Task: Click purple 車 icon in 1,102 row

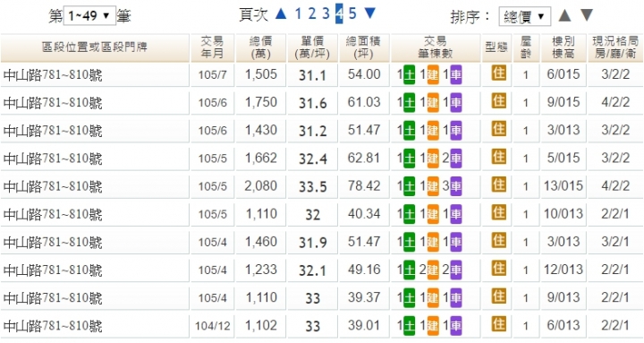Action: pos(456,326)
